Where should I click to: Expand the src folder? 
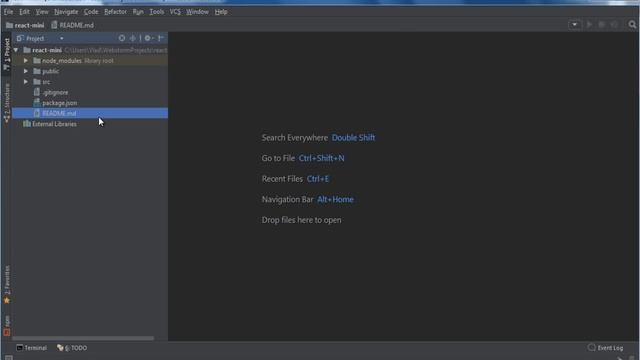(26, 82)
